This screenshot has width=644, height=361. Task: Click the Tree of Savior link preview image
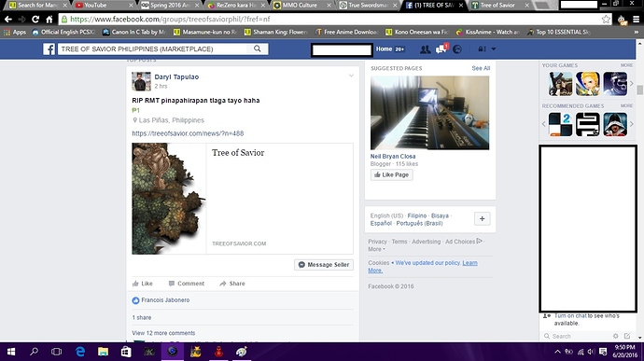click(x=168, y=199)
